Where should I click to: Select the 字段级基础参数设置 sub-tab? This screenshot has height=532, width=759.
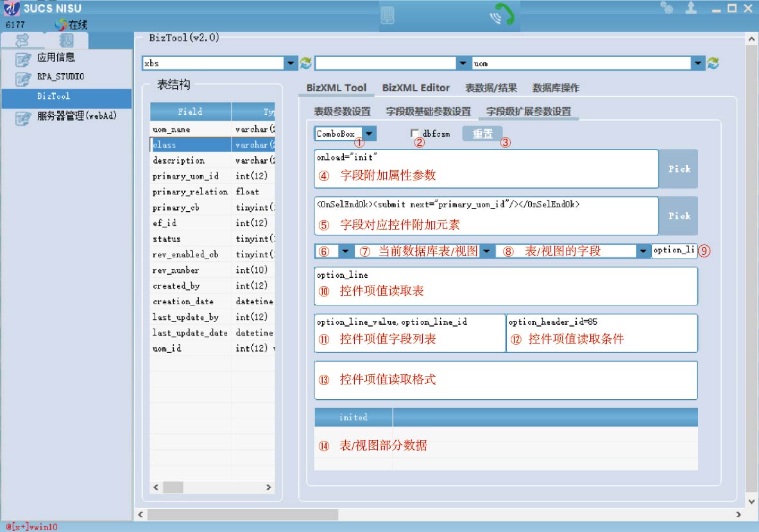(429, 111)
